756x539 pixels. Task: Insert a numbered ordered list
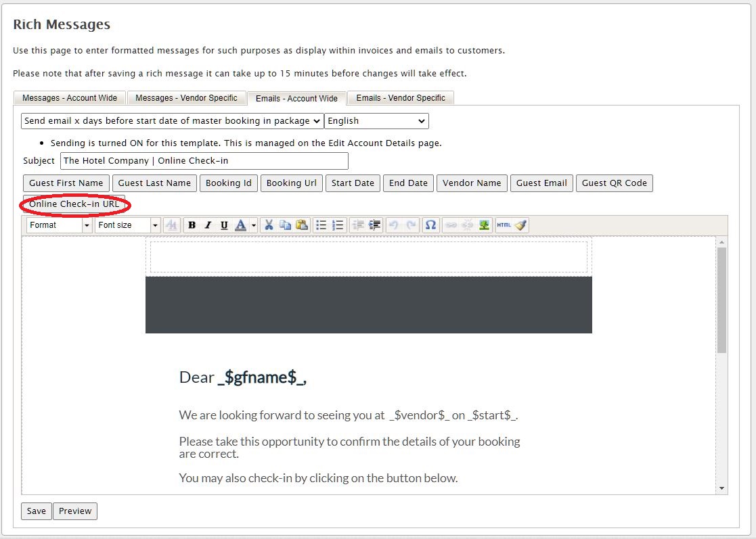click(x=338, y=225)
